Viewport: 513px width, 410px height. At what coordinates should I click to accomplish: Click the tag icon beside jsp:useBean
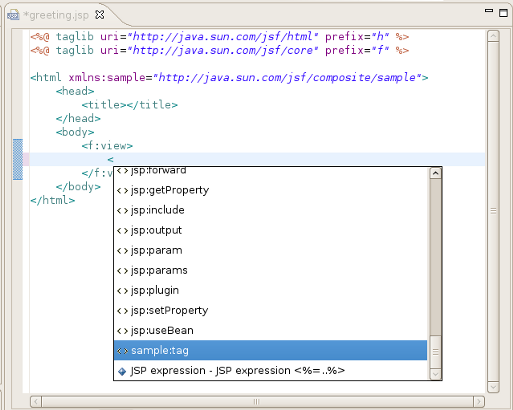(x=122, y=331)
